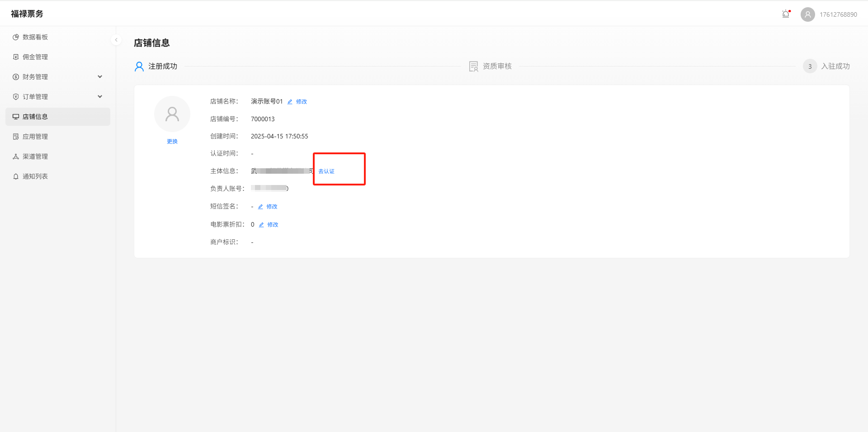The image size is (868, 432).
Task: Open 数据看板 in sidebar
Action: click(35, 37)
